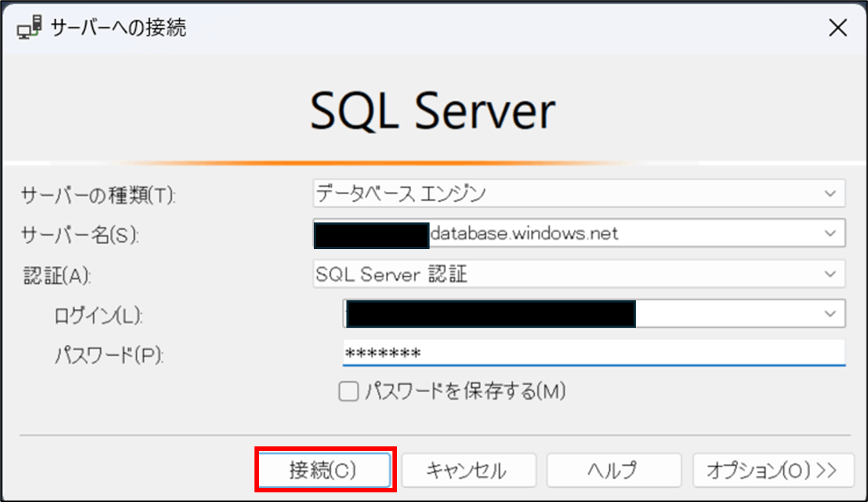This screenshot has width=868, height=502.
Task: Click the 認証(A) label
Action: point(56,276)
